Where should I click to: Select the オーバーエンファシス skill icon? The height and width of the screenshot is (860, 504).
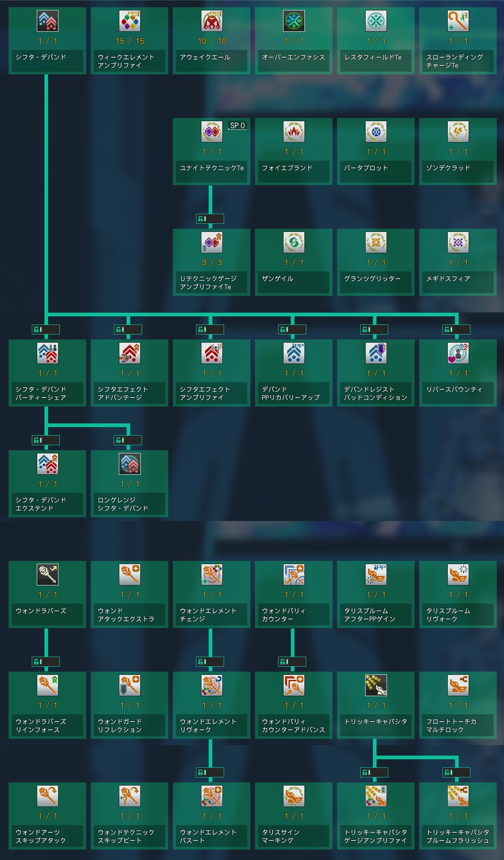pyautogui.click(x=294, y=21)
